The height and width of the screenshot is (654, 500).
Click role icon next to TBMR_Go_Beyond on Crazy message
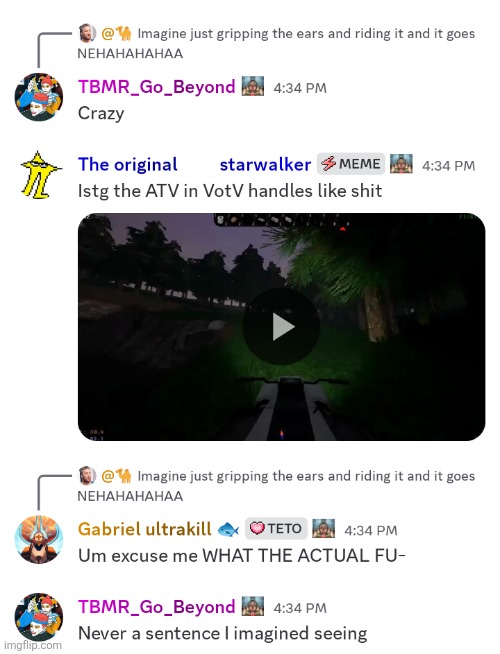pyautogui.click(x=253, y=86)
